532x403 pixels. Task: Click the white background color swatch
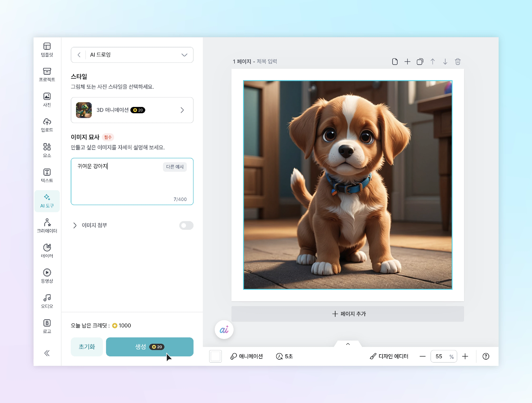(215, 356)
